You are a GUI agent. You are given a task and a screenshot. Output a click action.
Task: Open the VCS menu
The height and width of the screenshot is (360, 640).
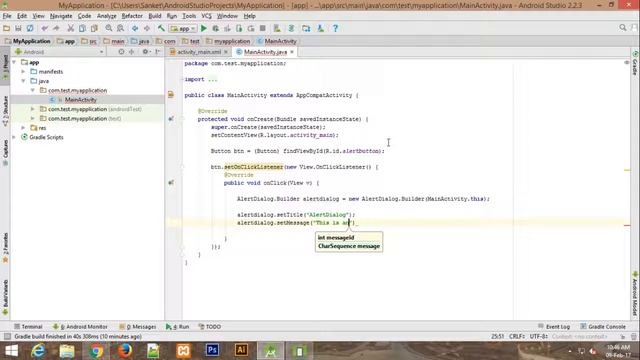coord(206,16)
